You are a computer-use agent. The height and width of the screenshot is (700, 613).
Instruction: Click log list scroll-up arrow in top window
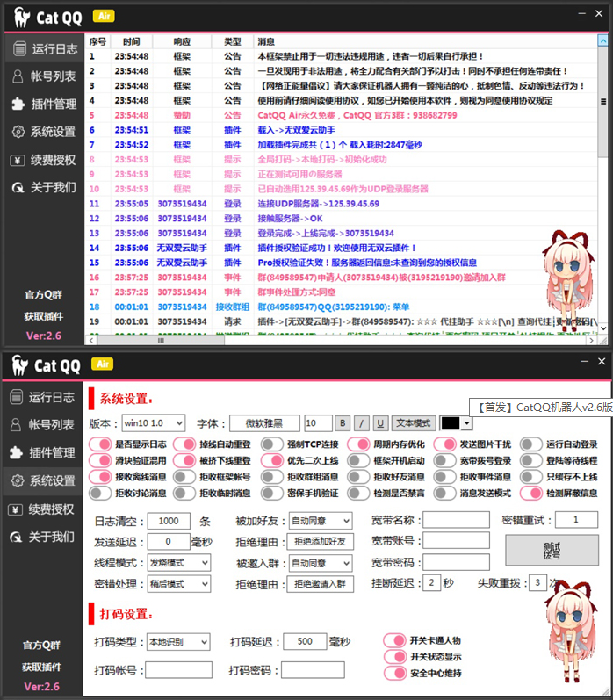602,41
